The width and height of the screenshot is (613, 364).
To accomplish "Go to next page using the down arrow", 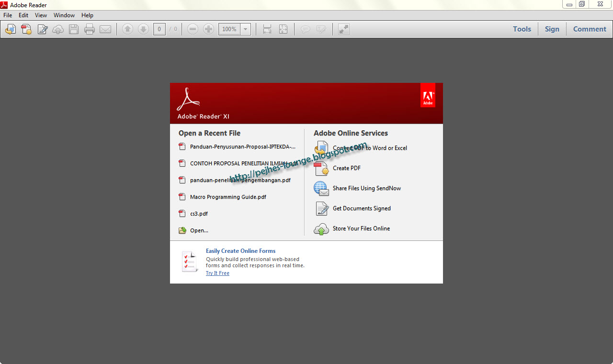I will (143, 29).
